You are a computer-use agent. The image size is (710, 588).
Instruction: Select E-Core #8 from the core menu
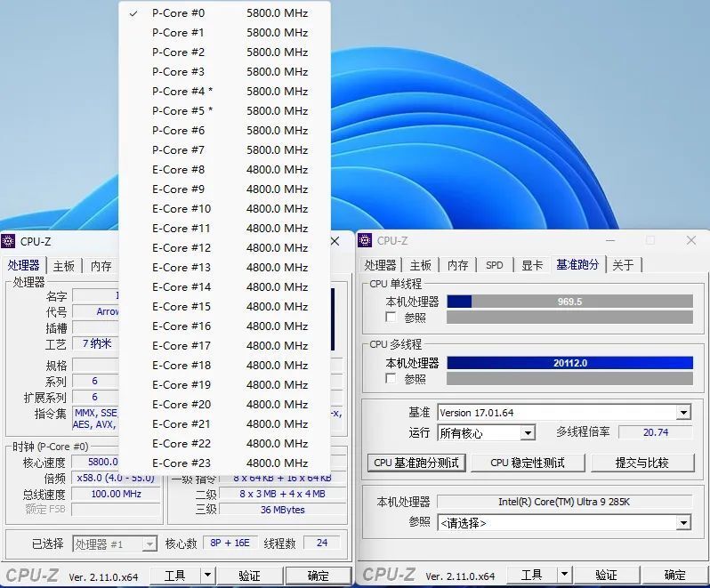(x=178, y=170)
